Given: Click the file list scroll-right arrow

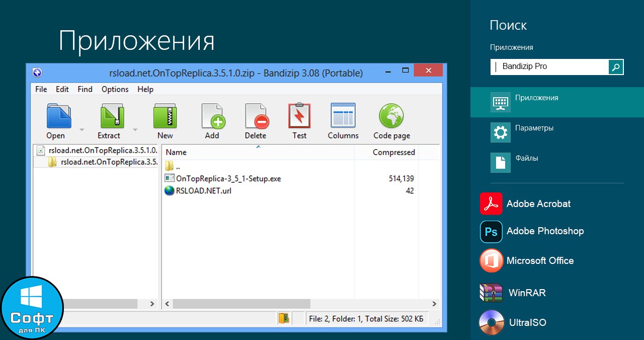Looking at the screenshot, I should [x=435, y=304].
